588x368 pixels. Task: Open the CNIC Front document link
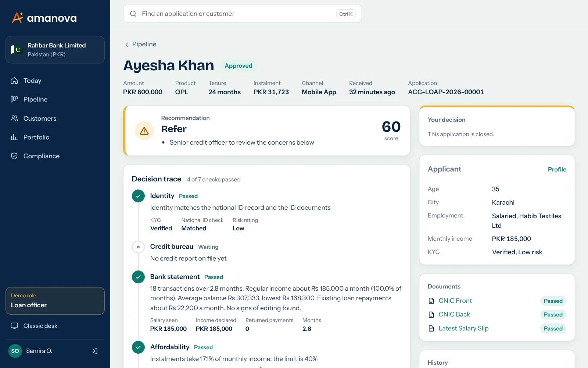point(455,301)
